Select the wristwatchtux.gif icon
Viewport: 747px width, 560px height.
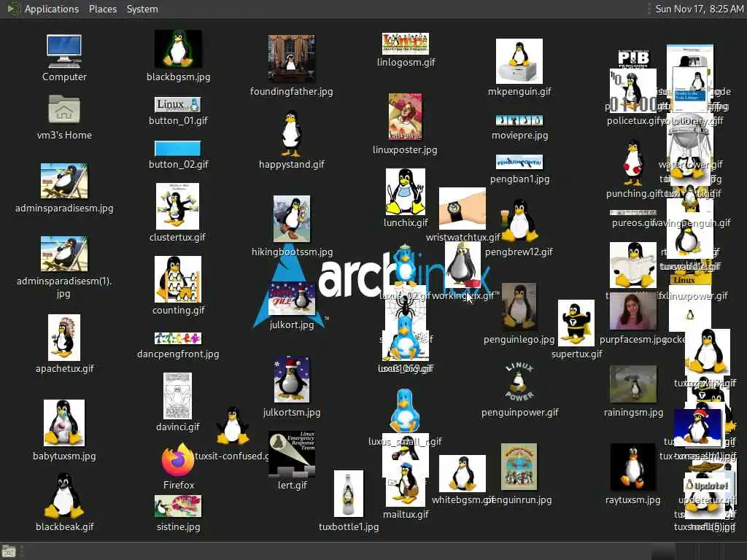click(462, 209)
